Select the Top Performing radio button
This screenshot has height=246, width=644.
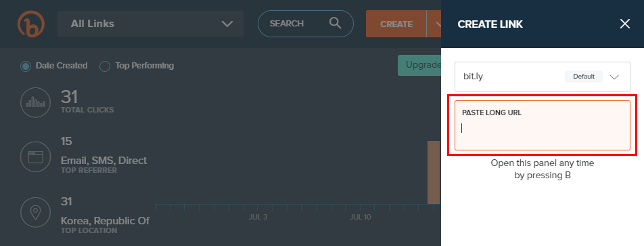(105, 66)
